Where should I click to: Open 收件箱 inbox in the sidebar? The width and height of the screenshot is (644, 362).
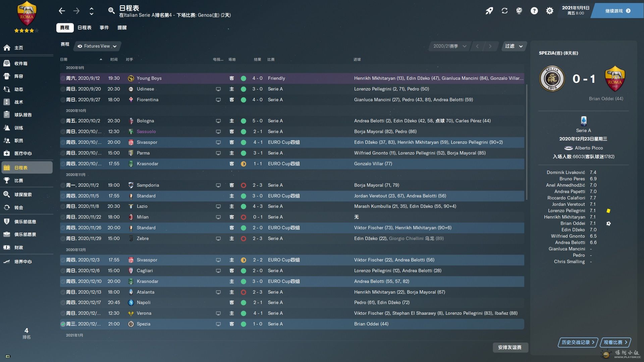coord(21,63)
